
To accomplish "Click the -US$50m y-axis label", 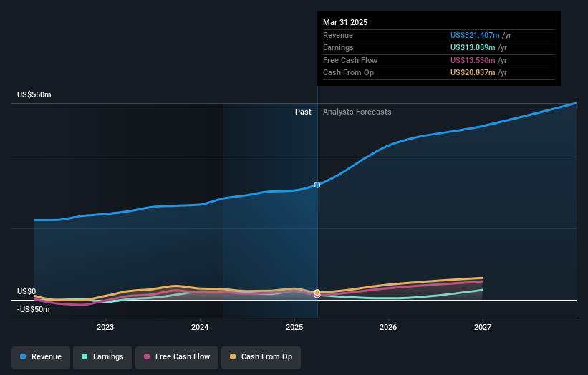I will (x=34, y=309).
